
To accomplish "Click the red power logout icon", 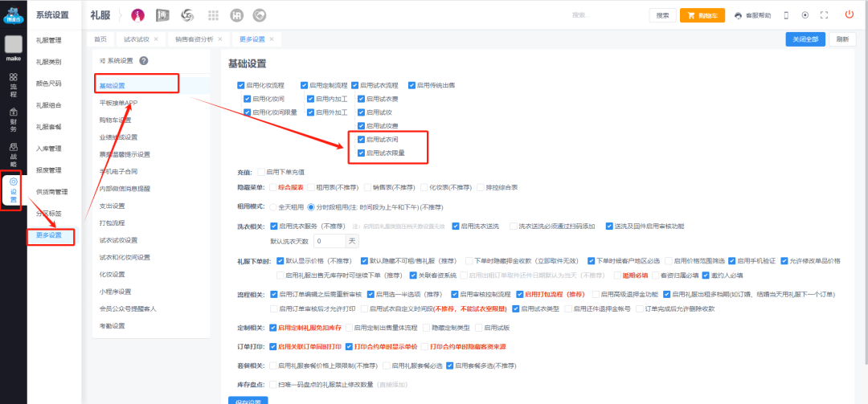I will [850, 15].
